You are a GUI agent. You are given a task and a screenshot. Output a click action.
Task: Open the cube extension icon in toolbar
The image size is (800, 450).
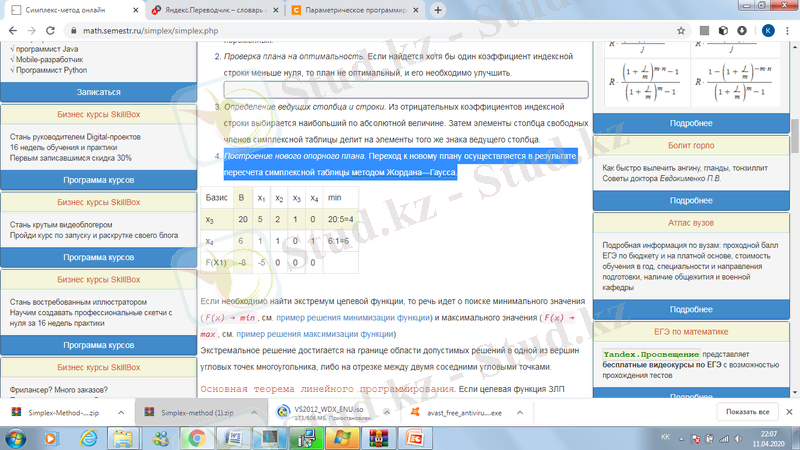point(723,31)
